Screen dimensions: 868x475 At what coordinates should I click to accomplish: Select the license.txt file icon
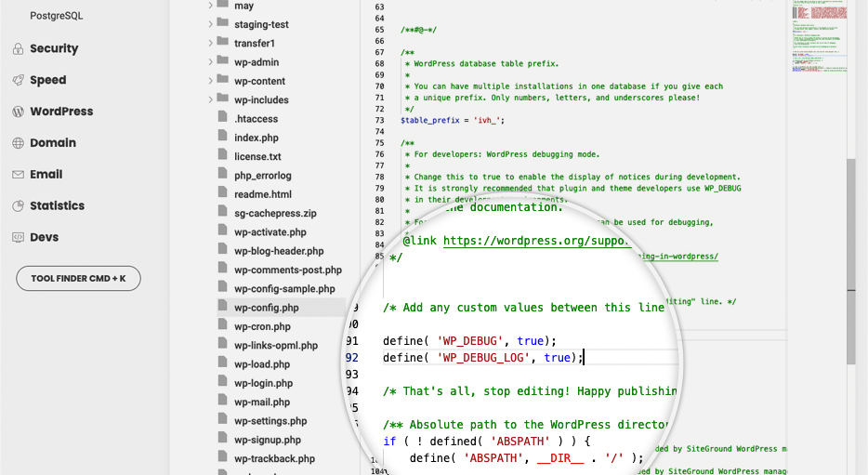222,154
